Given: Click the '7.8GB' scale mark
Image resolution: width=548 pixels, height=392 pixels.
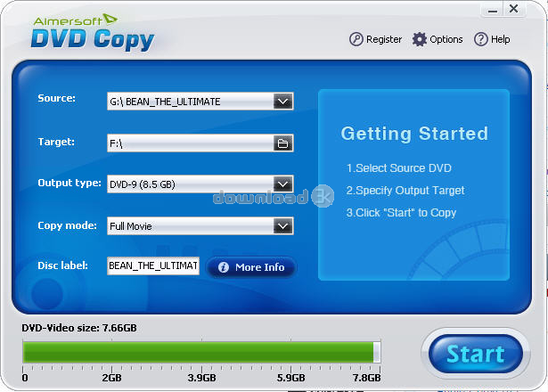Looking at the screenshot, I should coord(366,378).
